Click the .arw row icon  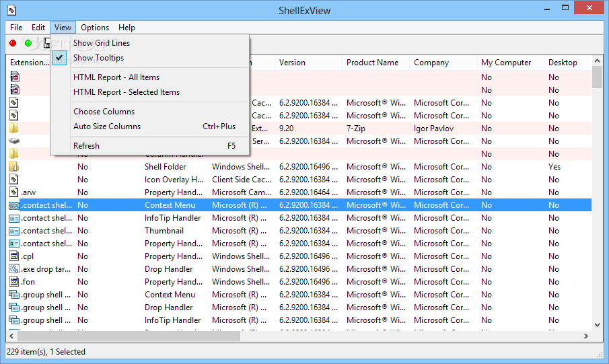(x=14, y=192)
